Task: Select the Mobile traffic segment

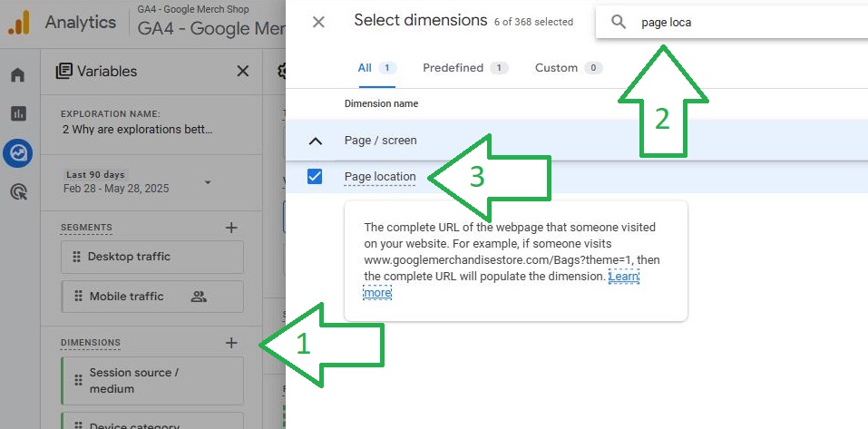Action: pos(152,297)
